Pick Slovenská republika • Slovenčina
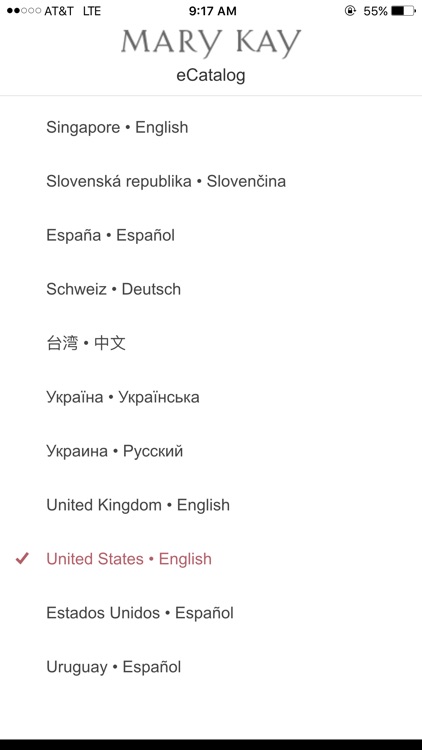422x750 pixels. coord(211,181)
